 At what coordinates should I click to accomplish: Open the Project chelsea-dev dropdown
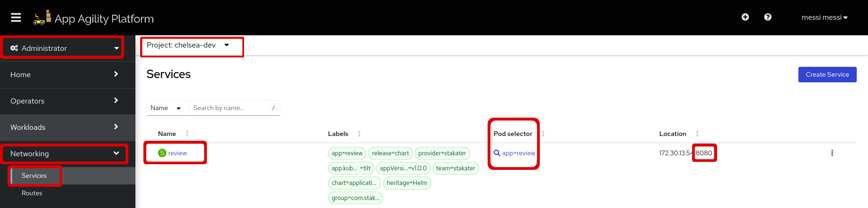[x=188, y=45]
